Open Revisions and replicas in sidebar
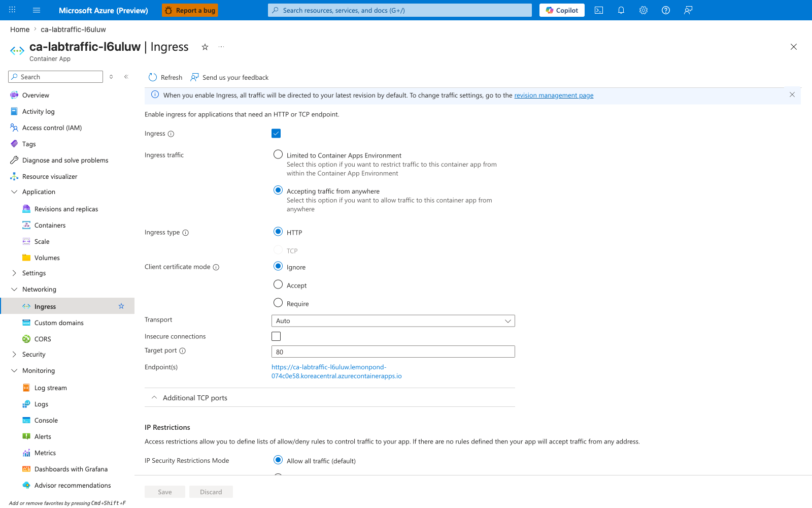This screenshot has height=508, width=812. (66, 209)
